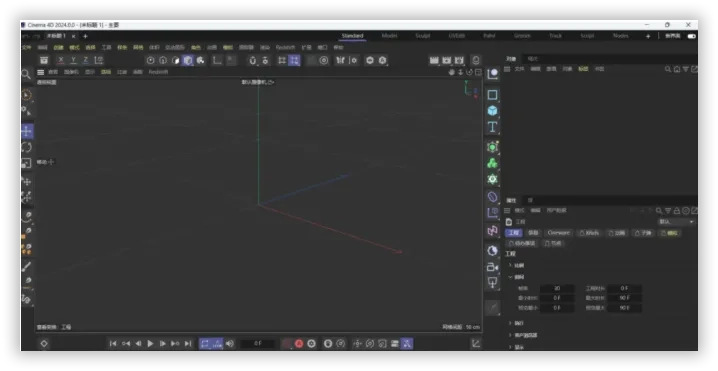Jump to the end of the animation

[x=188, y=344]
